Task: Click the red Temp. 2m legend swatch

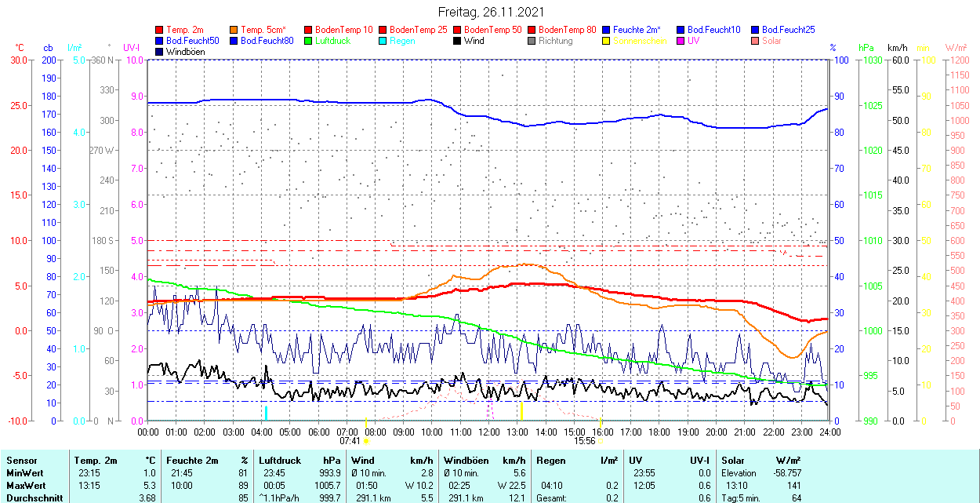Action: [160, 30]
